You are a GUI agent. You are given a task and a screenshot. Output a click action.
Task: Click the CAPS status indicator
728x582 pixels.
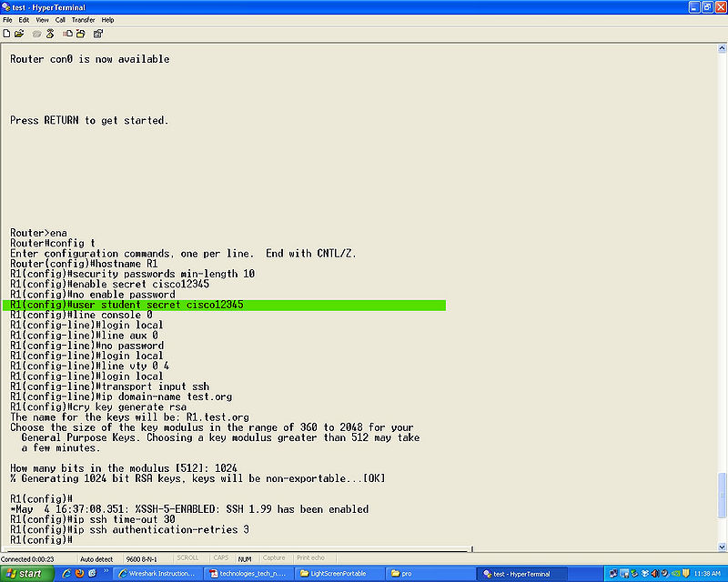[221, 557]
